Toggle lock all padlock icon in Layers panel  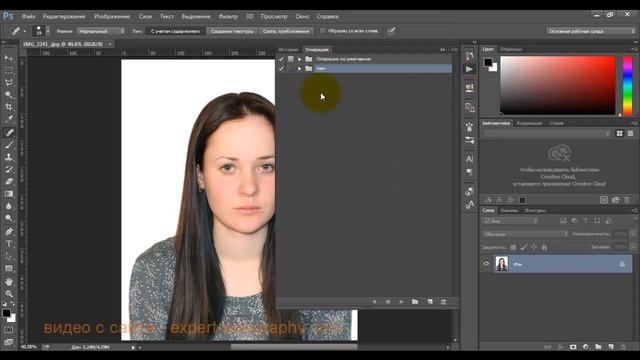pyautogui.click(x=544, y=247)
